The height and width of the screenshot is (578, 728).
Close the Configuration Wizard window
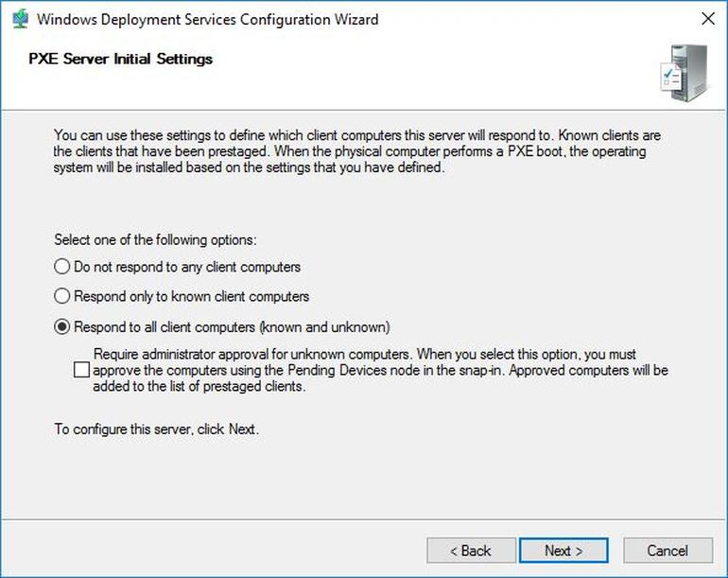pyautogui.click(x=706, y=19)
